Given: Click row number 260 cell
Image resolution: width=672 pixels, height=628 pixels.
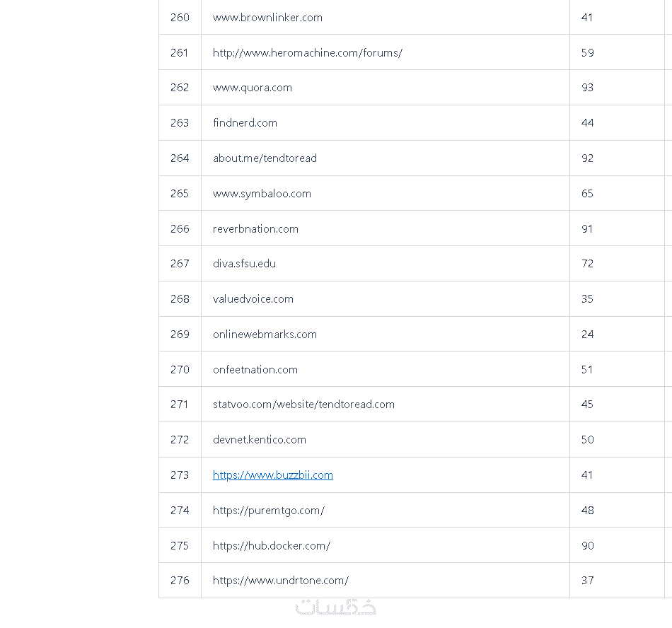Looking at the screenshot, I should 180,18.
